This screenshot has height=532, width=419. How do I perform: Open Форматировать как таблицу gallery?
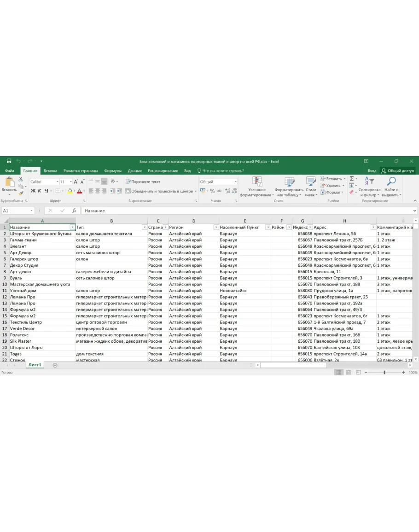point(289,187)
